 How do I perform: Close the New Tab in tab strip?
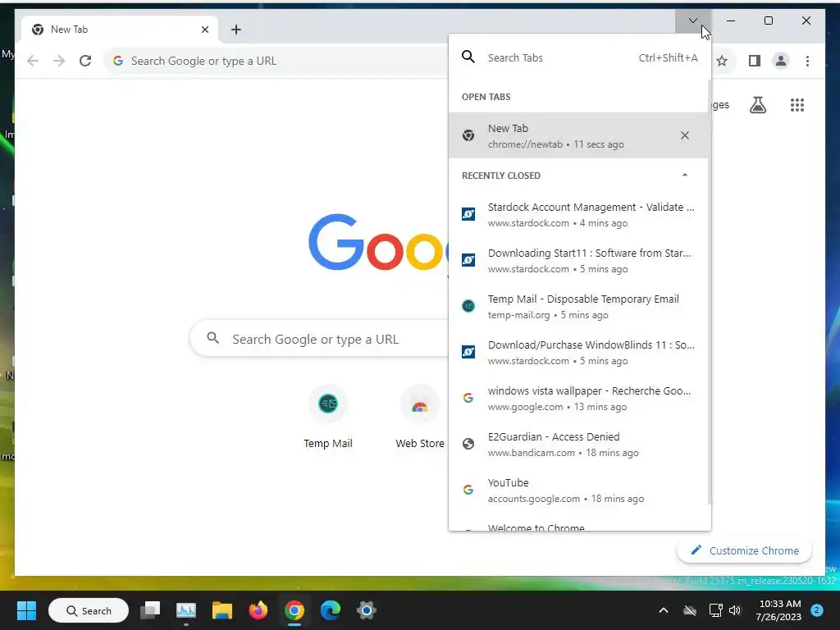[x=204, y=30]
